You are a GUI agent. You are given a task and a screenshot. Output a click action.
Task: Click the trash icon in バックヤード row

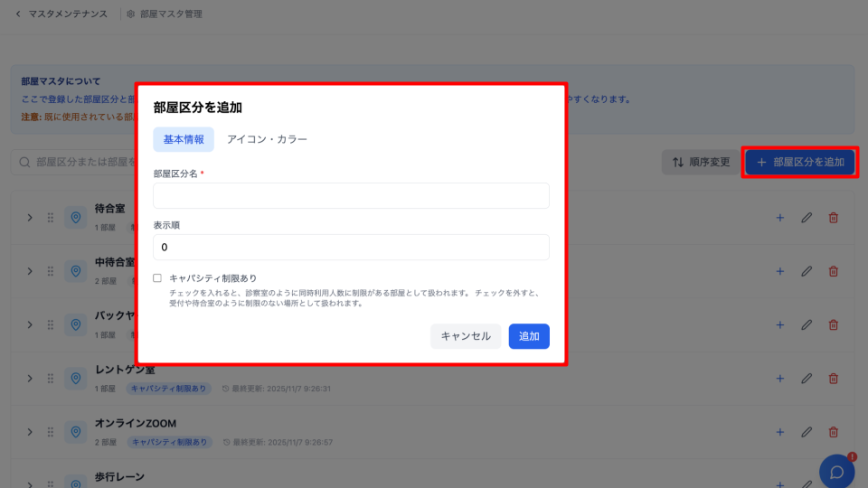[833, 324]
